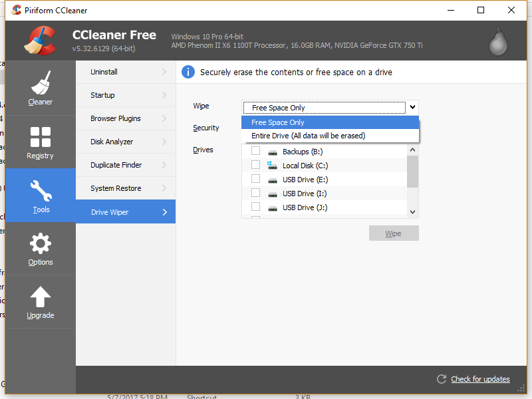Click the Wipe label beside the combo box
Viewport: 532px width, 399px height.
point(201,106)
